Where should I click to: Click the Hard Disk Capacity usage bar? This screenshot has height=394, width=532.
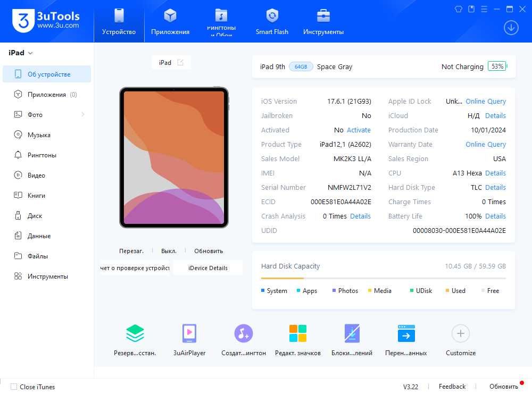[x=384, y=279]
